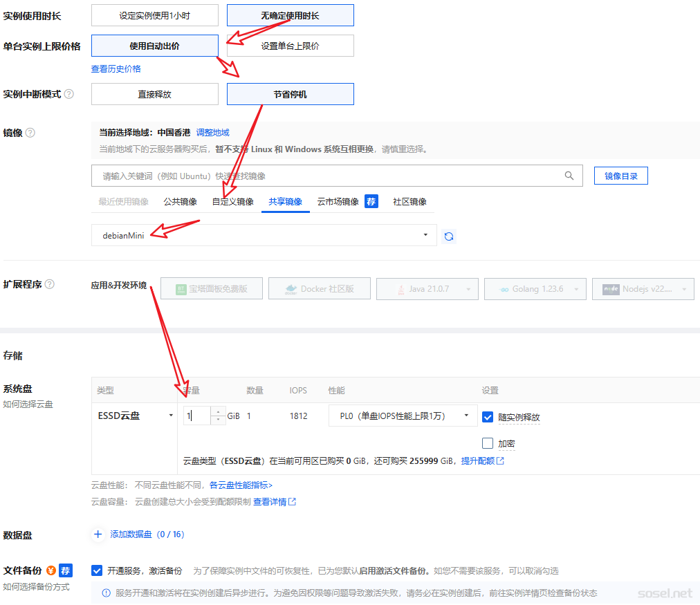
Task: Click the refresh icon next to debianMini
Action: click(449, 236)
